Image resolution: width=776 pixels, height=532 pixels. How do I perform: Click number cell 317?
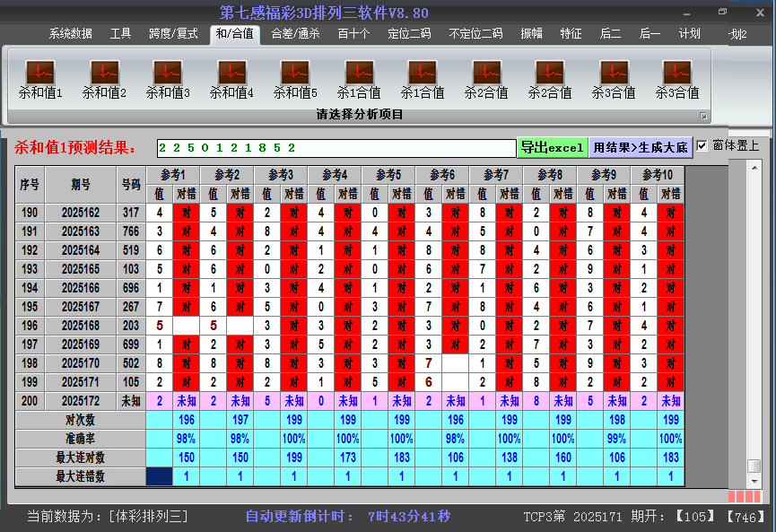(x=131, y=213)
